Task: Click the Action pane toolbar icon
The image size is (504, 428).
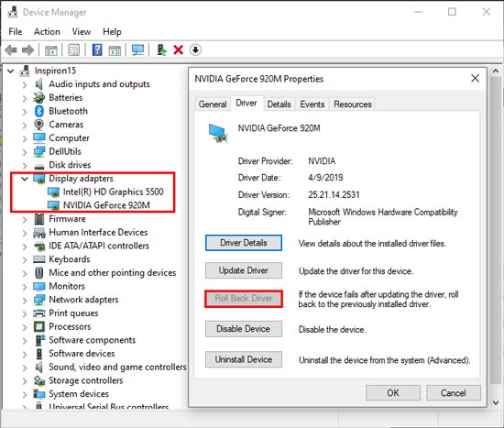Action: [115, 50]
